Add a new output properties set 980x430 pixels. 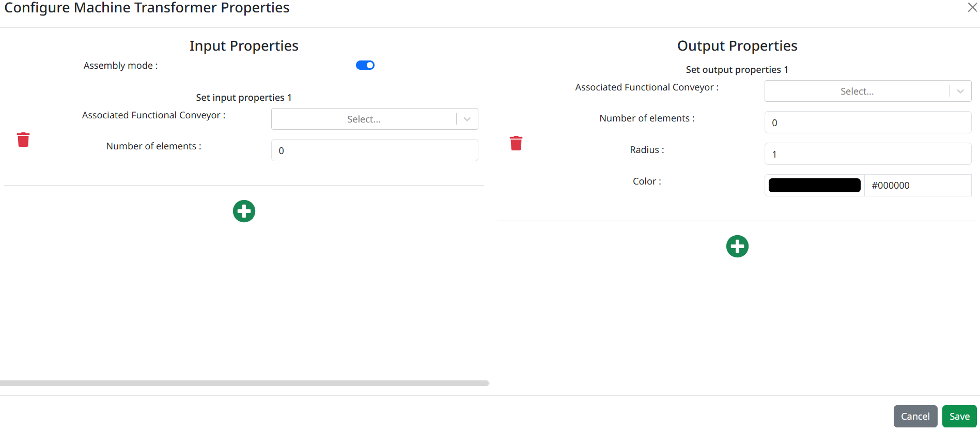pos(737,247)
